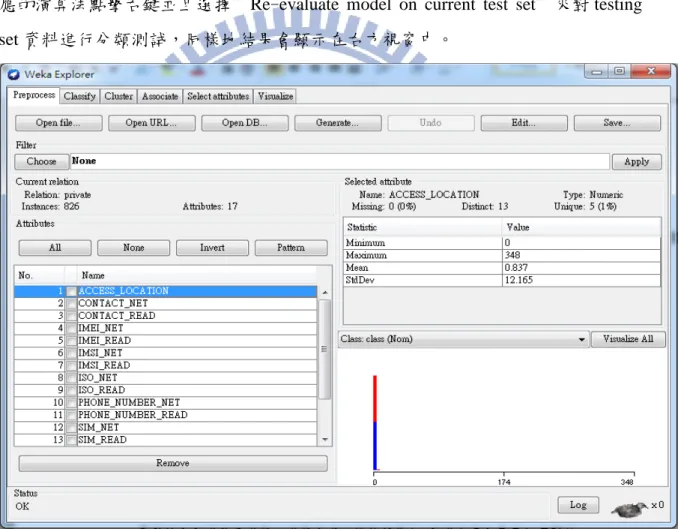Image resolution: width=678 pixels, height=529 pixels.
Task: Close the Weka Explorer window
Action: click(651, 71)
